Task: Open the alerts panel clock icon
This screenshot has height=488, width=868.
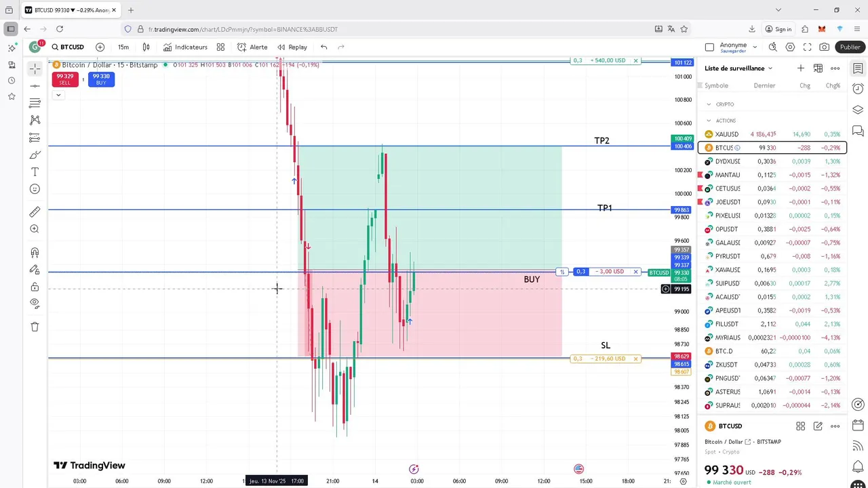Action: point(858,89)
